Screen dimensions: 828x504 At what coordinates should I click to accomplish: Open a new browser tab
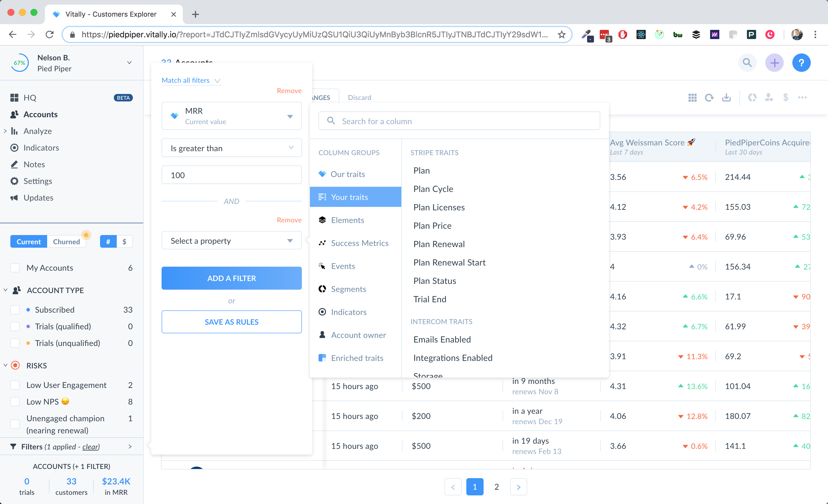[195, 14]
